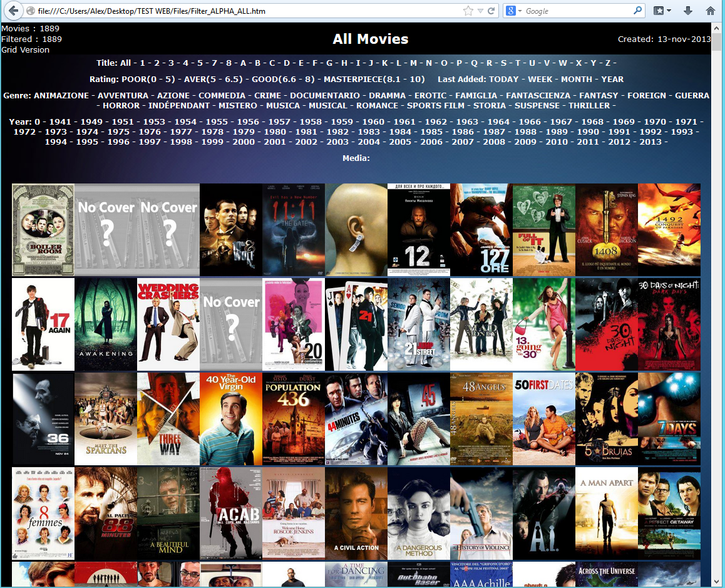This screenshot has width=725, height=588.
Task: Filter by SPORTS FILM genre
Action: tap(436, 105)
